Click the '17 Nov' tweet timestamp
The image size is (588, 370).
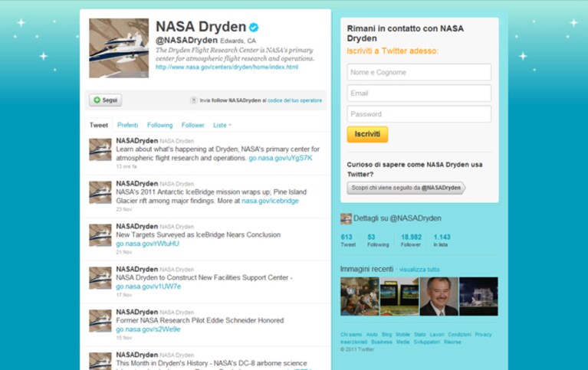coord(123,295)
